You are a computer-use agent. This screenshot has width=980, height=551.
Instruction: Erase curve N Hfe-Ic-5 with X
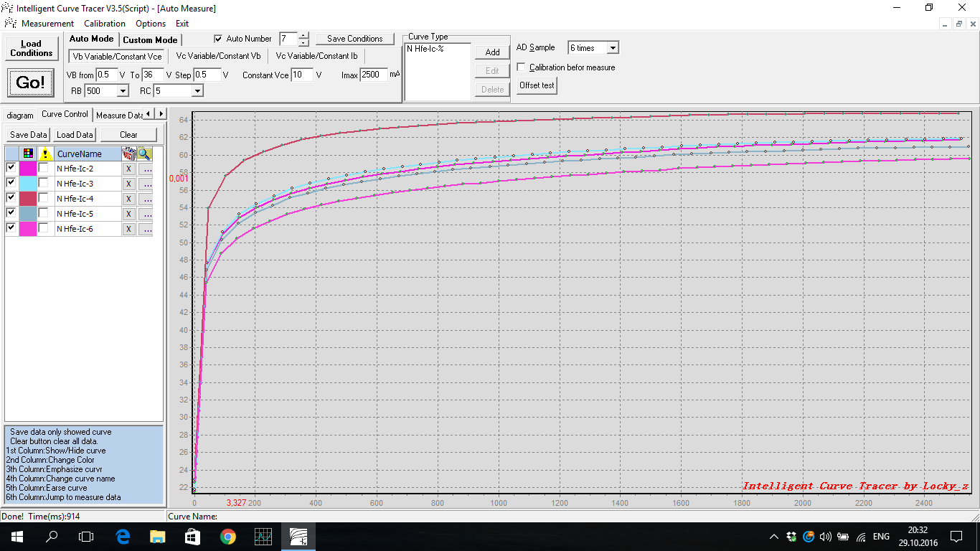tap(128, 214)
